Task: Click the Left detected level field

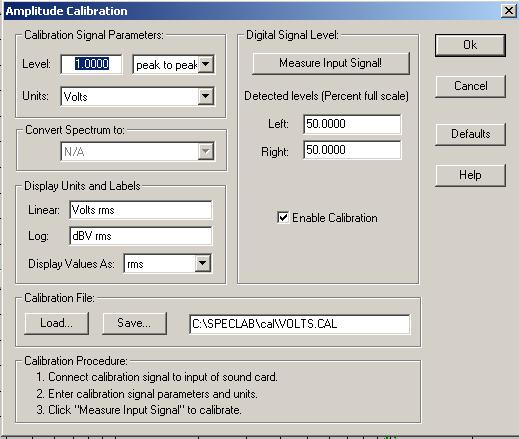Action: tap(352, 124)
